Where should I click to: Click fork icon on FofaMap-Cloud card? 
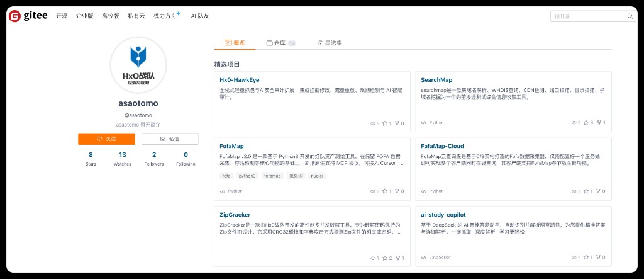point(599,191)
